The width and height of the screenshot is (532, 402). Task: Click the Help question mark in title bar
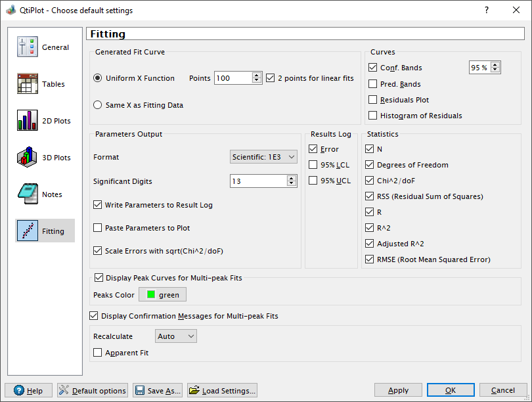[486, 11]
